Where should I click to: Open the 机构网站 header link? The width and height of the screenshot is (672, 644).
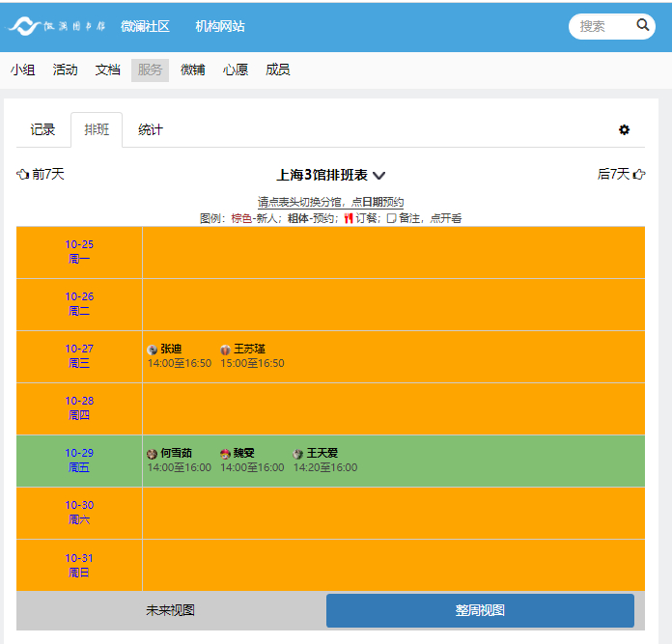click(x=220, y=26)
